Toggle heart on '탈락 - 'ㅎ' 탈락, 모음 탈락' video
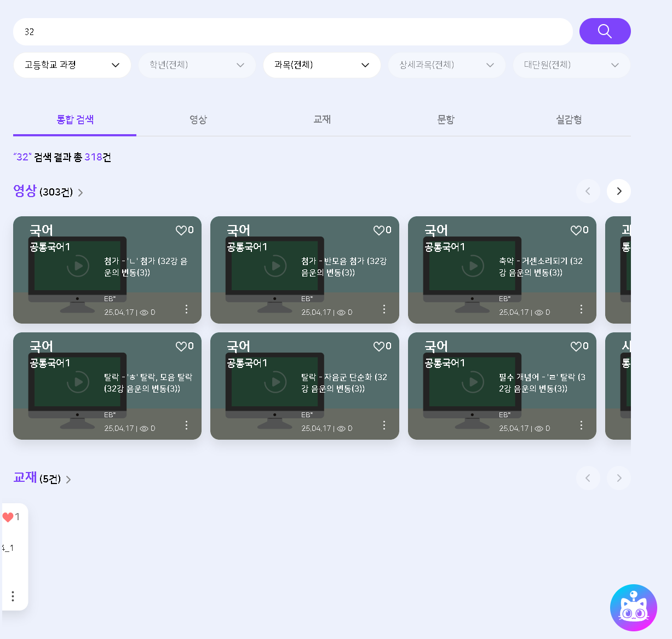This screenshot has height=639, width=672. coord(181,347)
